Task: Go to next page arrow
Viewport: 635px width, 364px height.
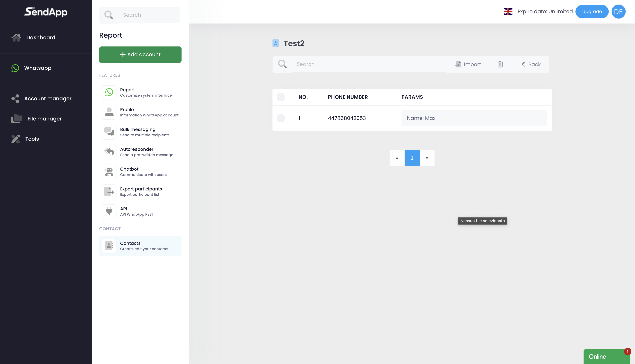Action: [x=427, y=158]
